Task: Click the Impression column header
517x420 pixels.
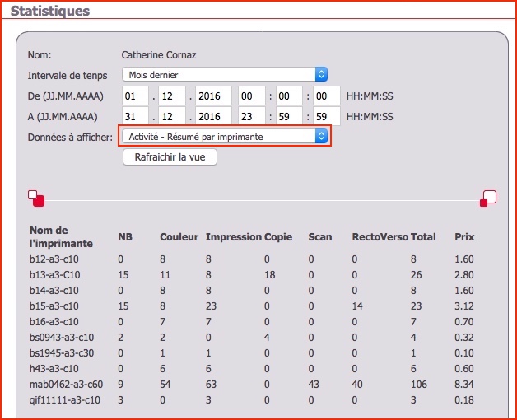Action: (234, 237)
